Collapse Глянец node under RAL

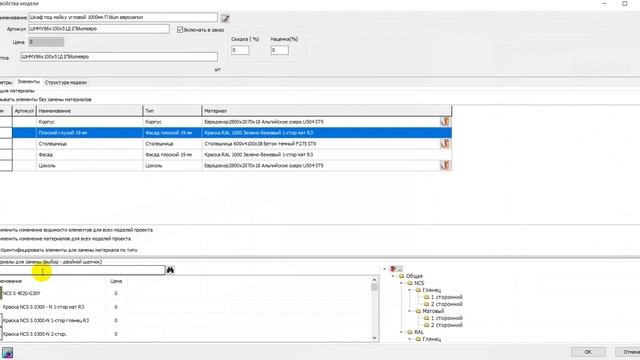pyautogui.click(x=410, y=339)
